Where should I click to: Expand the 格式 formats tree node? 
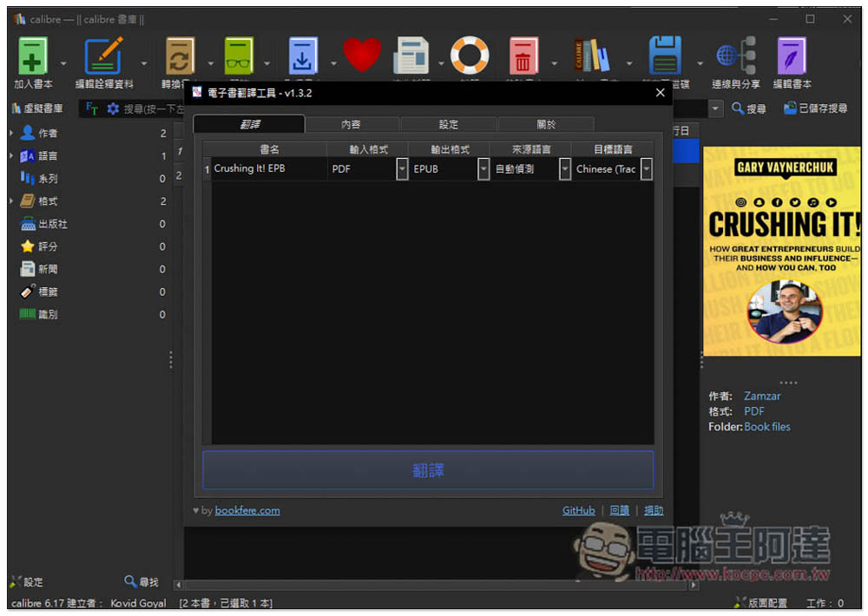point(11,201)
